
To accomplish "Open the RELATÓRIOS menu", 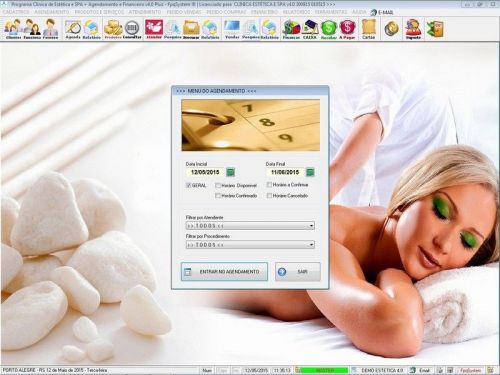I will coord(296,12).
